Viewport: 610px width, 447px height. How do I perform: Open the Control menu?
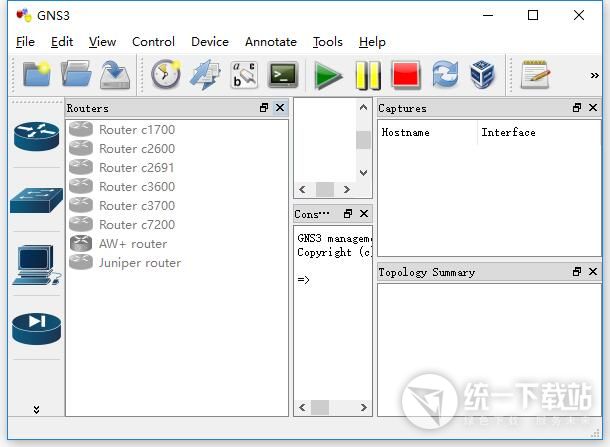click(x=153, y=42)
